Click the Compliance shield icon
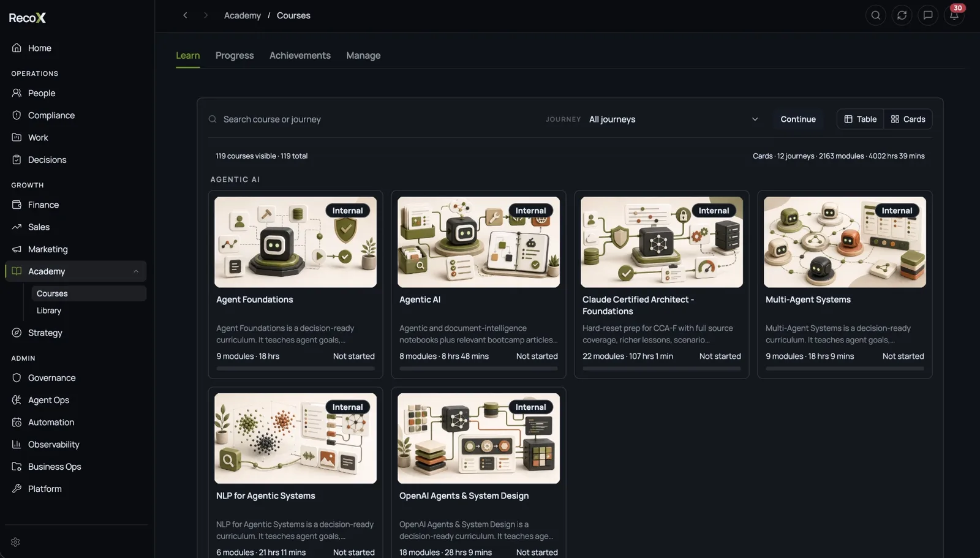This screenshot has width=980, height=558. coord(17,115)
